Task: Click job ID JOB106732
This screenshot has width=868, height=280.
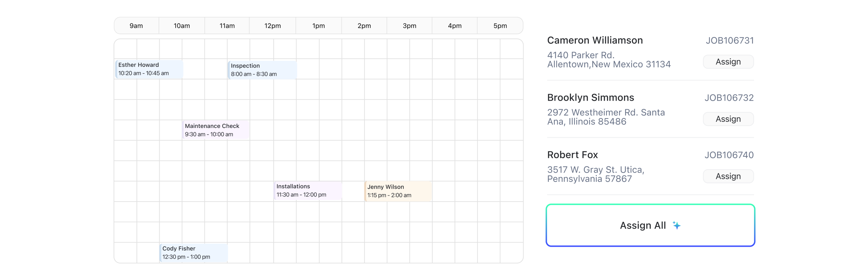Action: 729,98
